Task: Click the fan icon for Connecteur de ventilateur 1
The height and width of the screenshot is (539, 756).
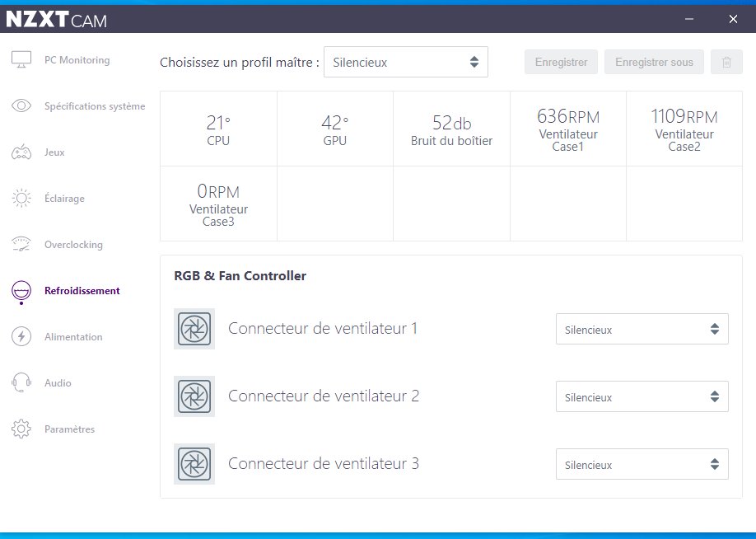Action: pyautogui.click(x=194, y=329)
